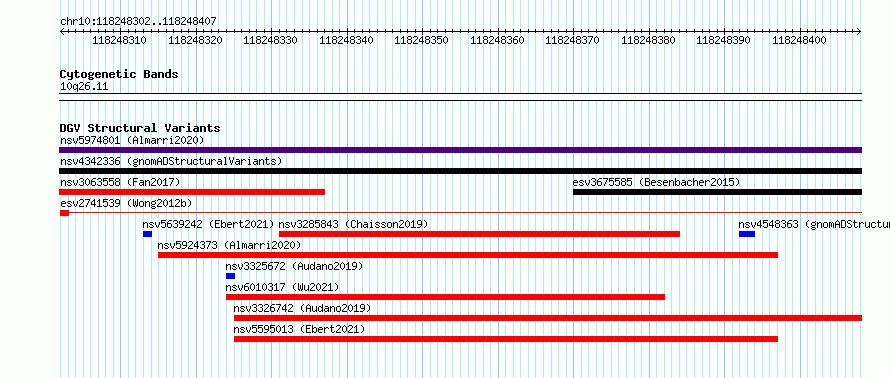Click the 118248400 ruler coordinate
This screenshot has width=890, height=378.
pyautogui.click(x=800, y=40)
